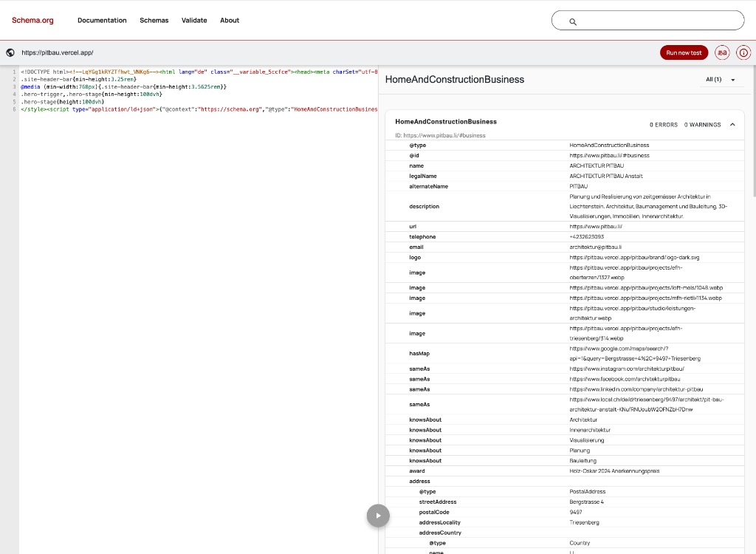
Task: Click the Run new test button
Action: pos(684,52)
